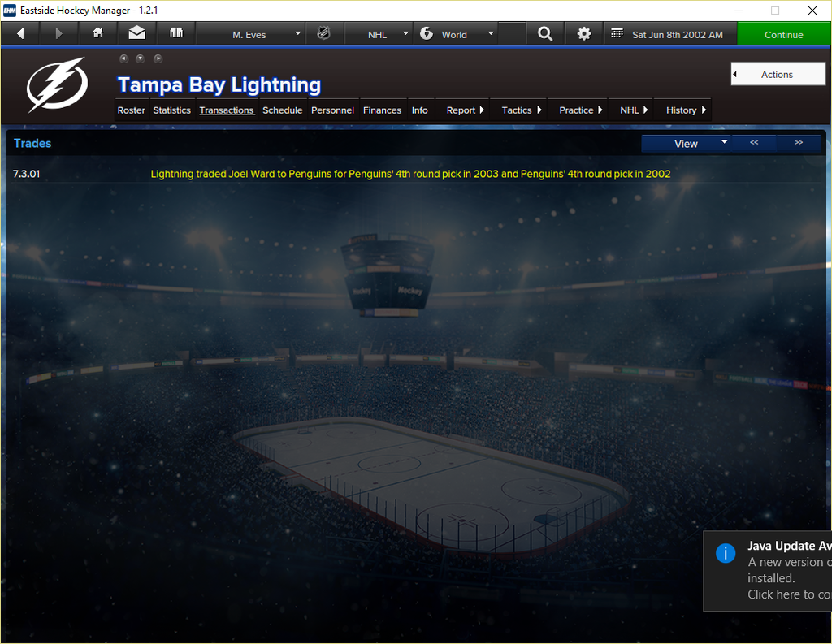This screenshot has width=832, height=644.
Task: Open the View dropdown in Trades panel
Action: [686, 144]
